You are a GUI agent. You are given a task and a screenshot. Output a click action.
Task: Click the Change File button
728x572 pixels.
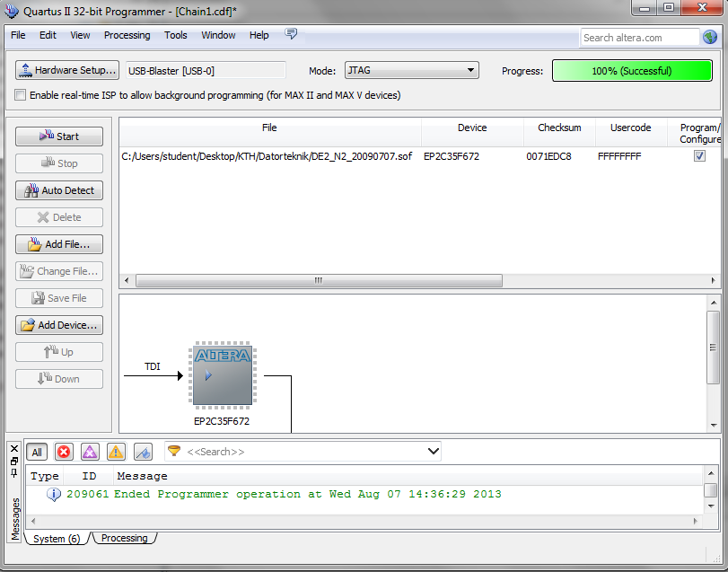click(59, 271)
